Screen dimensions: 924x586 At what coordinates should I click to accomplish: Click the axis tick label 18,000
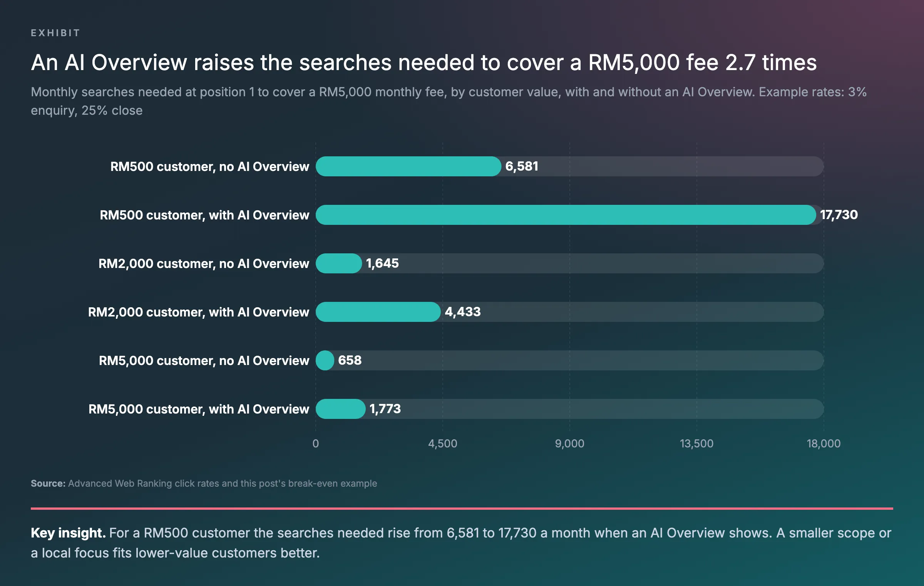tap(824, 444)
